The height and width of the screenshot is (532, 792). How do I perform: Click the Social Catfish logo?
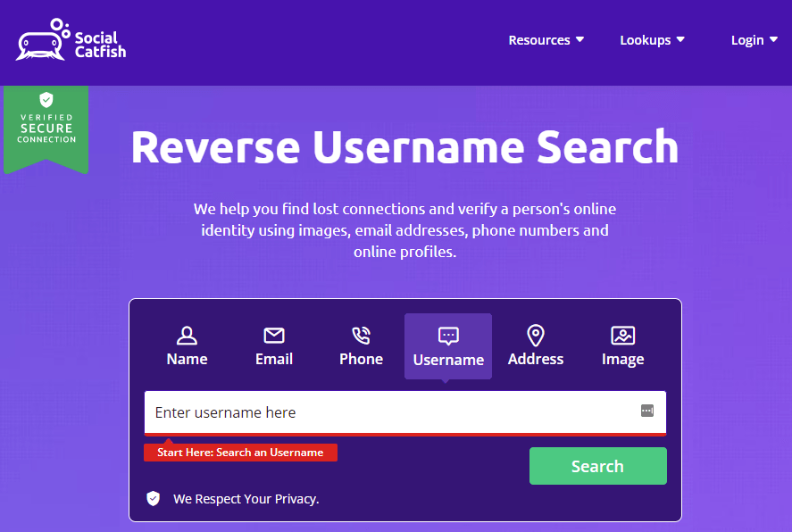pos(71,40)
